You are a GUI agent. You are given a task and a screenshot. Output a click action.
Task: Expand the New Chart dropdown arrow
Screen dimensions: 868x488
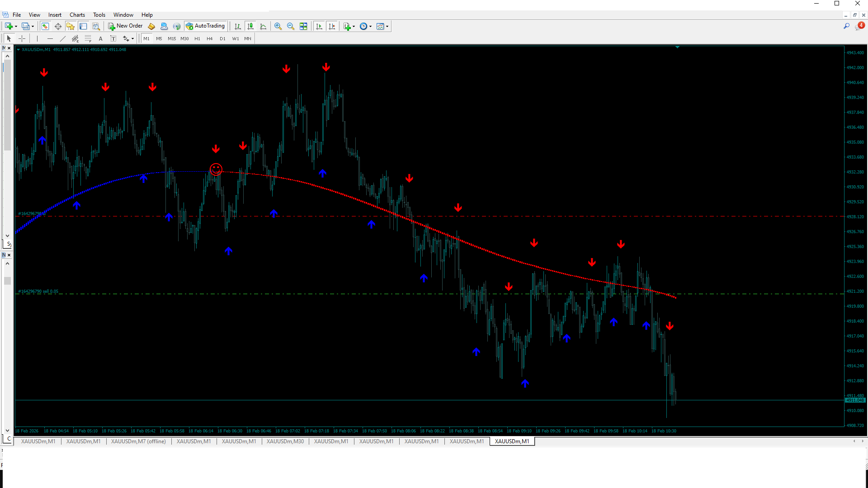coord(16,26)
